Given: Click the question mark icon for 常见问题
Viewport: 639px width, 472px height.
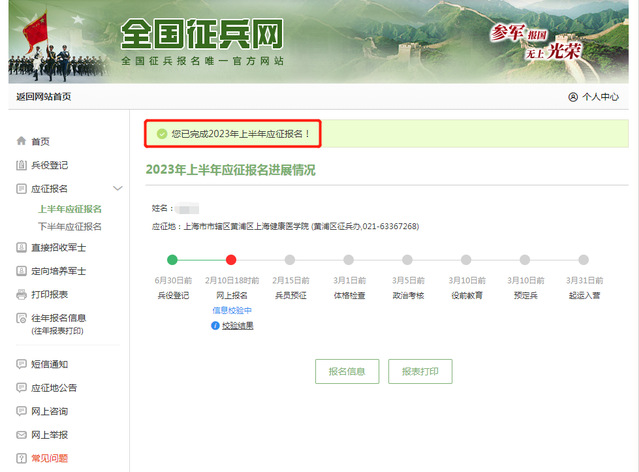Looking at the screenshot, I should coord(21,458).
